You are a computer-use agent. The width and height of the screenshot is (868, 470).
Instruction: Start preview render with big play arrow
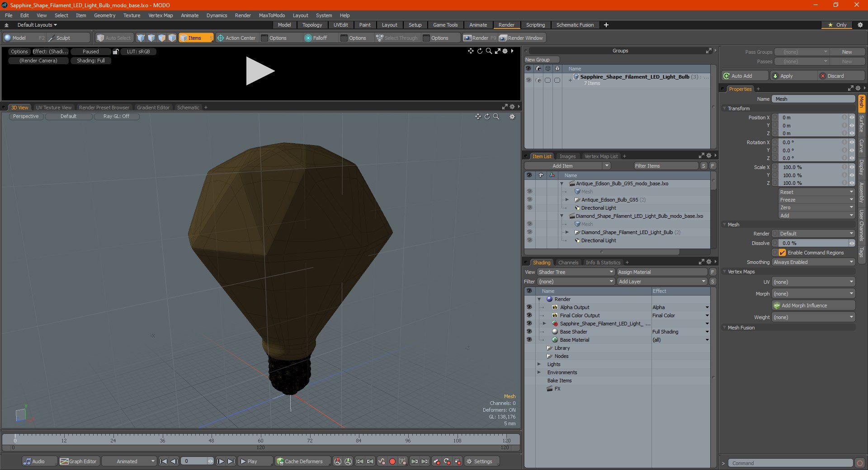pos(259,71)
